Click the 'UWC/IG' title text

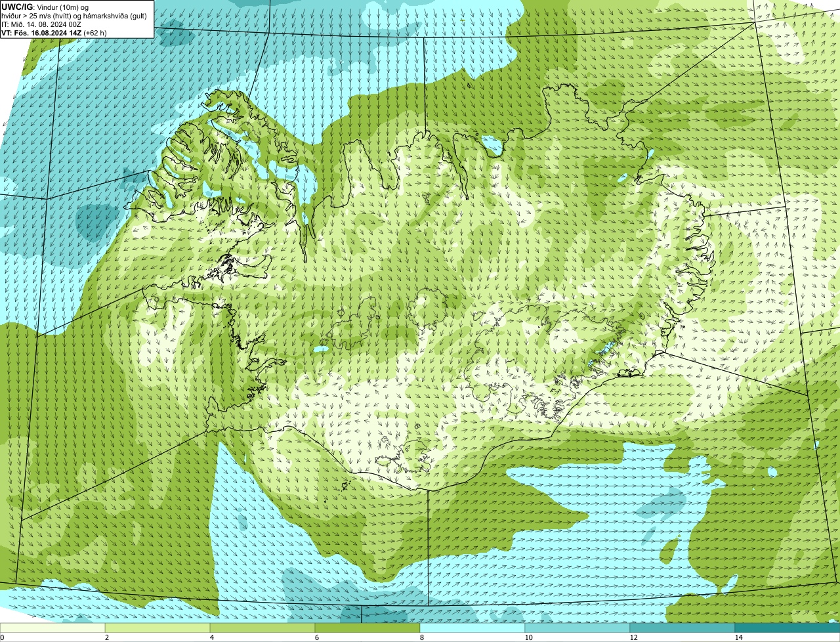pos(18,7)
